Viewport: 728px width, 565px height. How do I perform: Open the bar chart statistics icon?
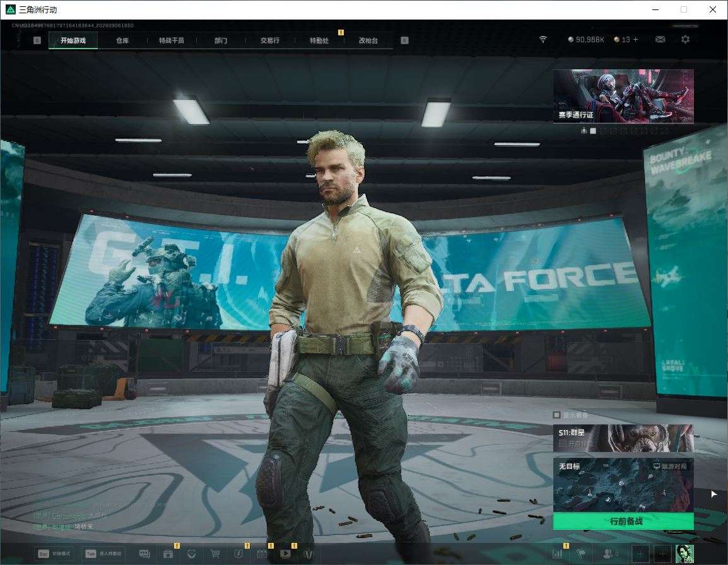[x=557, y=554]
